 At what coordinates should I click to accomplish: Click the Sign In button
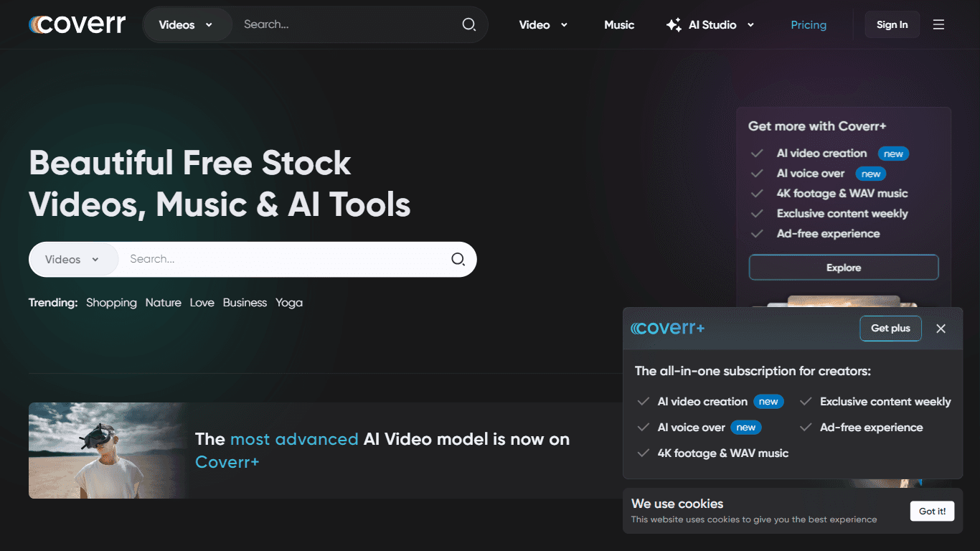point(892,24)
